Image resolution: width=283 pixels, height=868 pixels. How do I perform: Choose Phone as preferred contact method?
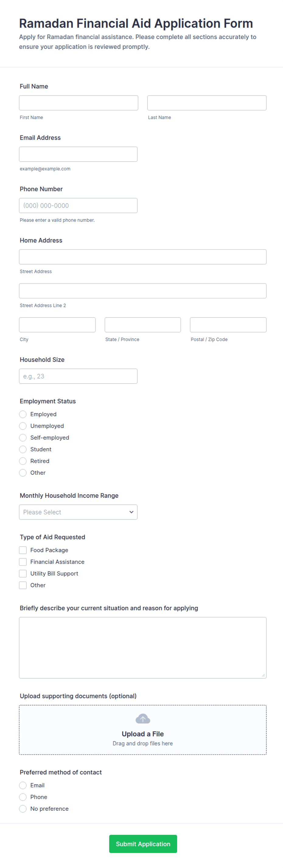pyautogui.click(x=23, y=797)
